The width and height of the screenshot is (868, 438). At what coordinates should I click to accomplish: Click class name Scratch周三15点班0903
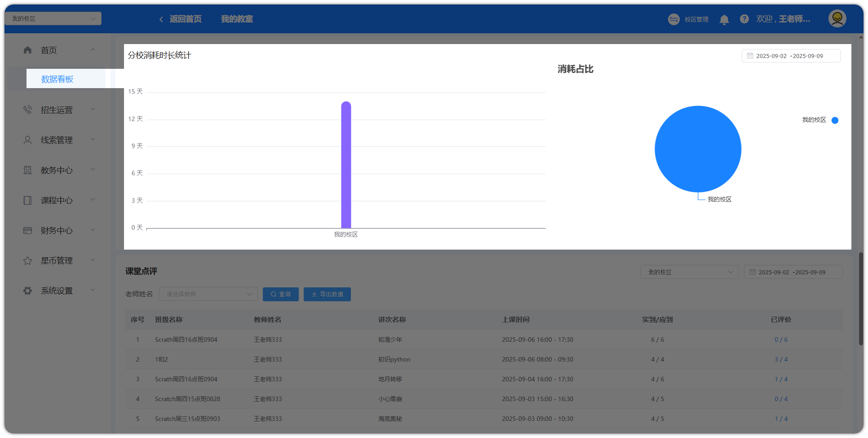(187, 419)
